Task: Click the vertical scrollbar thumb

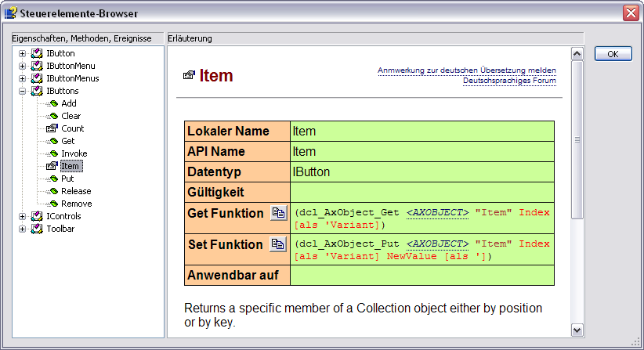Action: click(x=577, y=139)
